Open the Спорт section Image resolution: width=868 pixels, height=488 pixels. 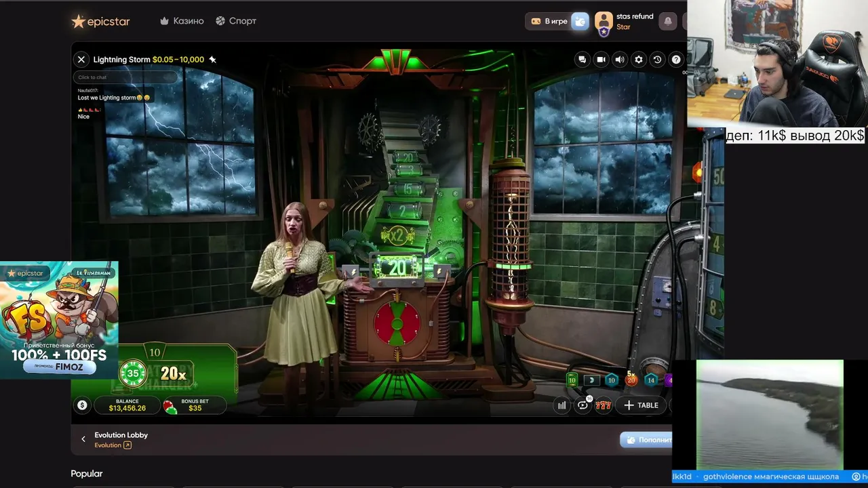click(236, 21)
